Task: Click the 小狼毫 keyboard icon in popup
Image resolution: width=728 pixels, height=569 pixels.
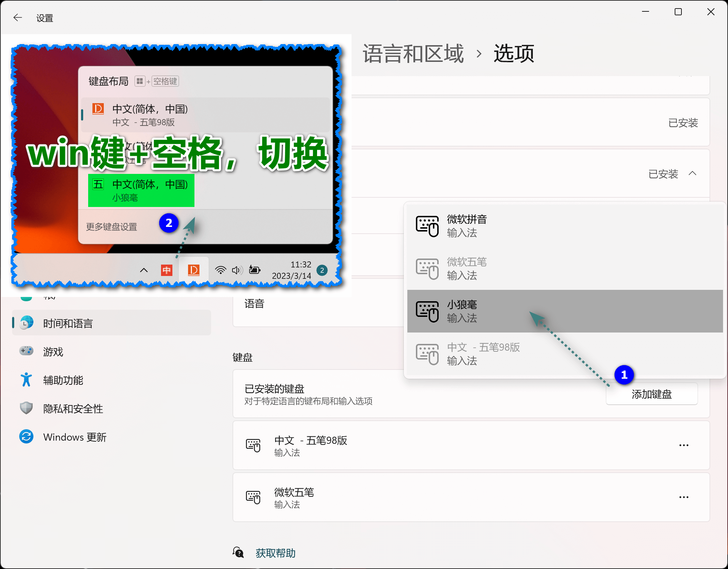Action: click(x=427, y=312)
